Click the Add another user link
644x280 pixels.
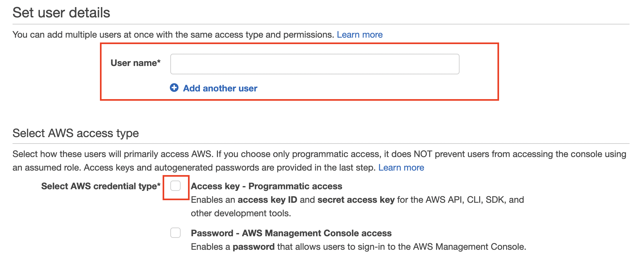(220, 88)
